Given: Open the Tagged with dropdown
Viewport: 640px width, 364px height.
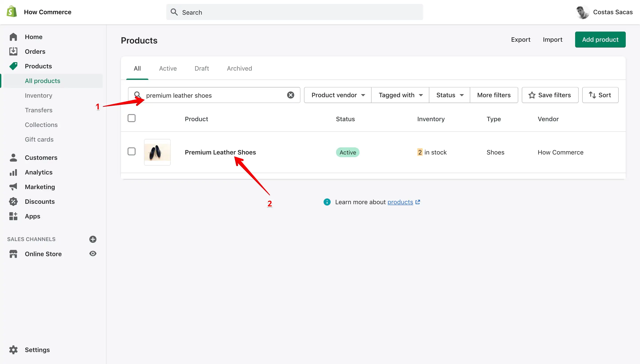Looking at the screenshot, I should 400,95.
